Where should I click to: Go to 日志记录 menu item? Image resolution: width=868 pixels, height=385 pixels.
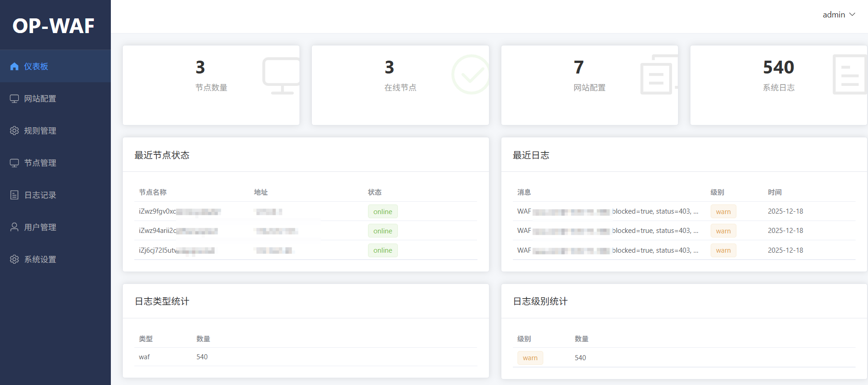click(40, 195)
